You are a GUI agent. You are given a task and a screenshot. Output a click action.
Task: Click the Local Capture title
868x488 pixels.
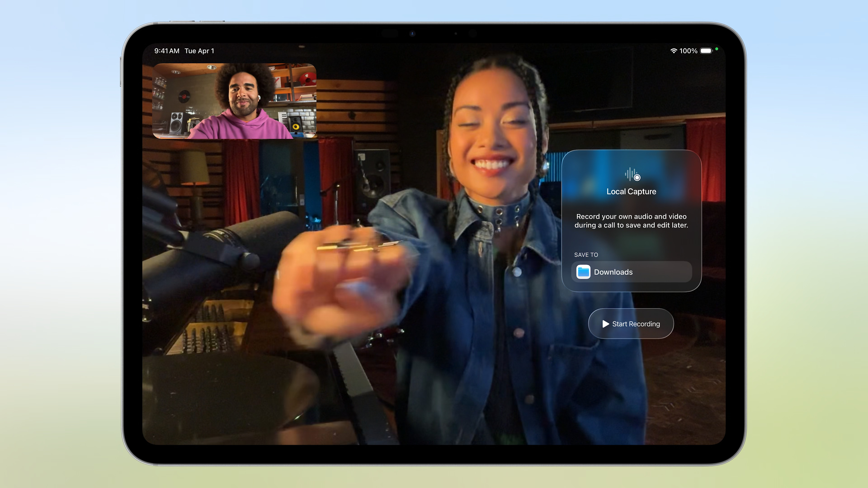632,191
